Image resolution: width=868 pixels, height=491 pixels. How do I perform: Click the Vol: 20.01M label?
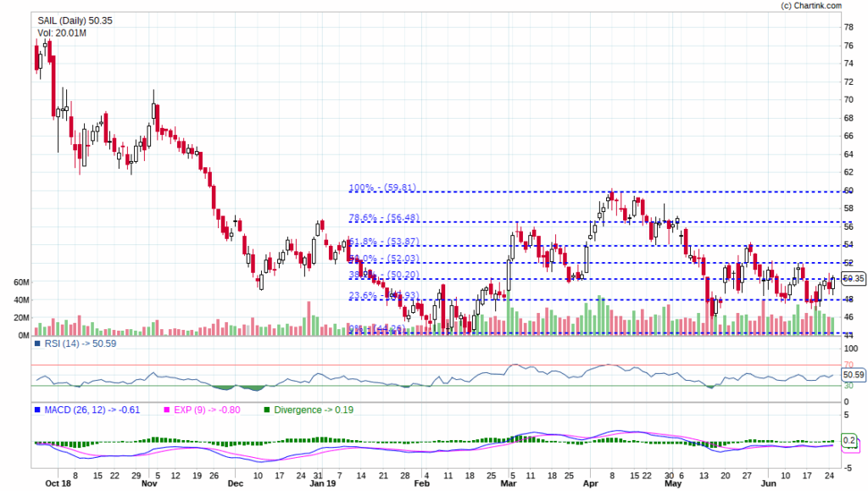tap(62, 33)
